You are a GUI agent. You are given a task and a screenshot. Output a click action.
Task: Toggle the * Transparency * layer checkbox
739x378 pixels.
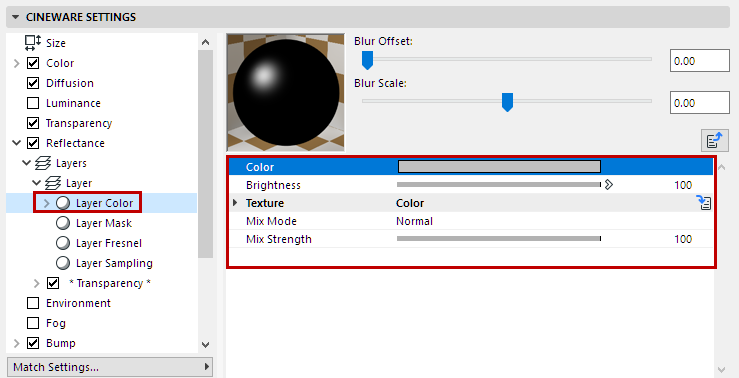[x=53, y=283]
